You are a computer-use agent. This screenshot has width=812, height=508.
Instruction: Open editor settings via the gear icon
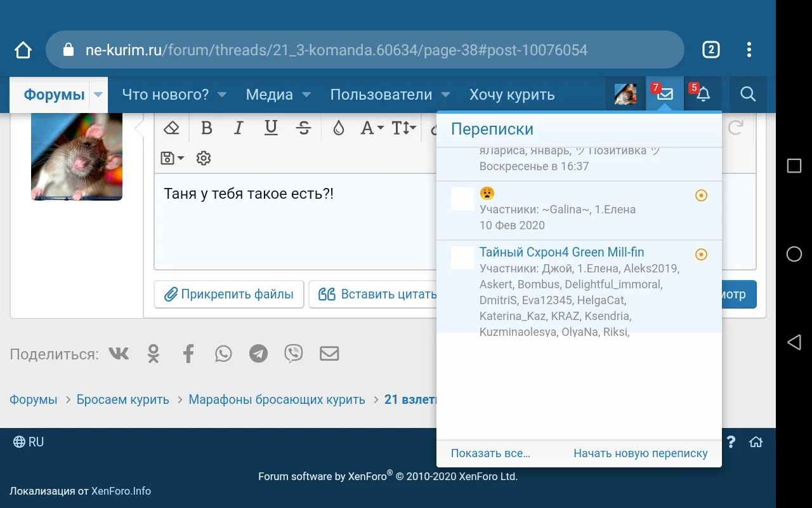tap(203, 158)
